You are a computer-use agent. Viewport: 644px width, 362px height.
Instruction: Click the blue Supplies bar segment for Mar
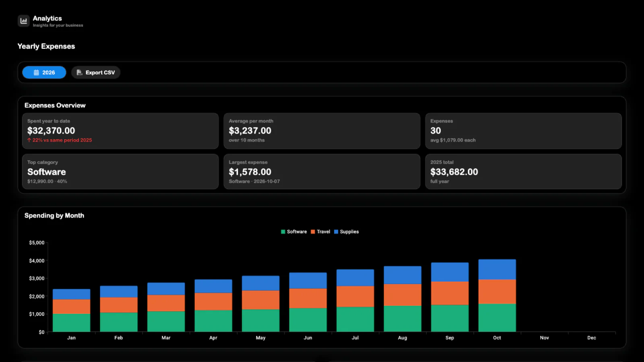(166, 289)
